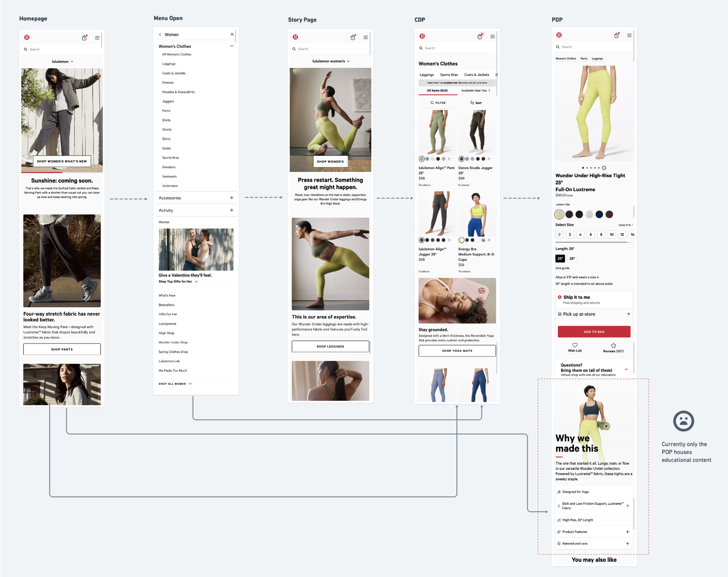Click the search magnifier icon on the Homepage
The width and height of the screenshot is (728, 577).
click(25, 49)
